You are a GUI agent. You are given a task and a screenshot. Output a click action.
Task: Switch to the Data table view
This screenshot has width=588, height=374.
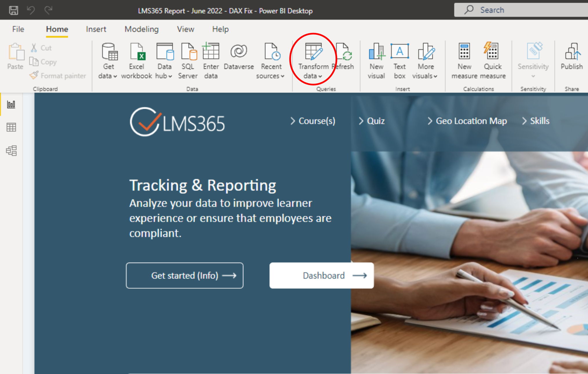11,127
